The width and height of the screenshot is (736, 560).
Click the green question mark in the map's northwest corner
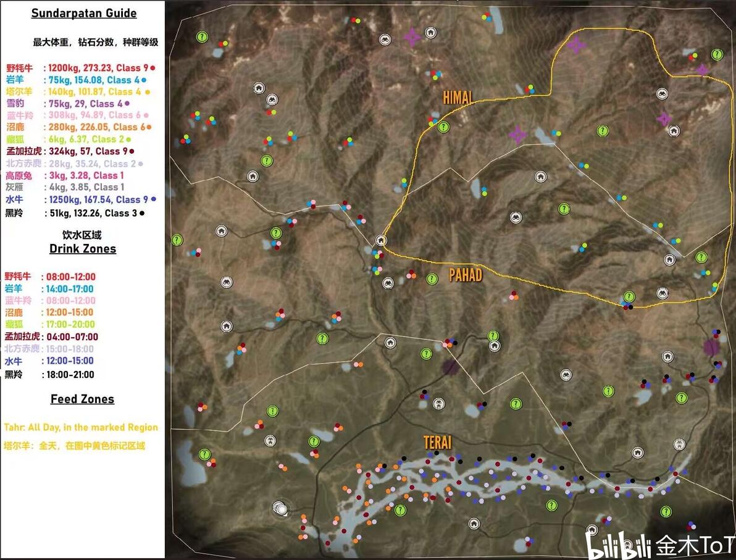(x=202, y=36)
